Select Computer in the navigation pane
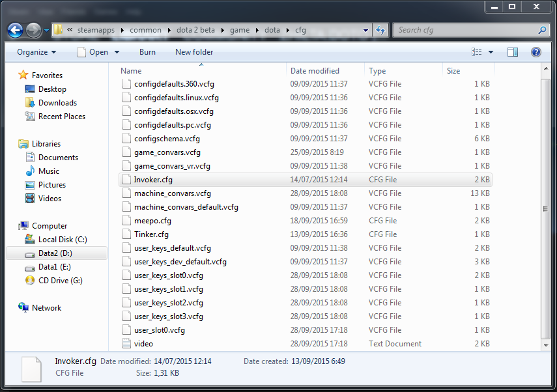Screen dimensions: 557x392 coord(50,226)
